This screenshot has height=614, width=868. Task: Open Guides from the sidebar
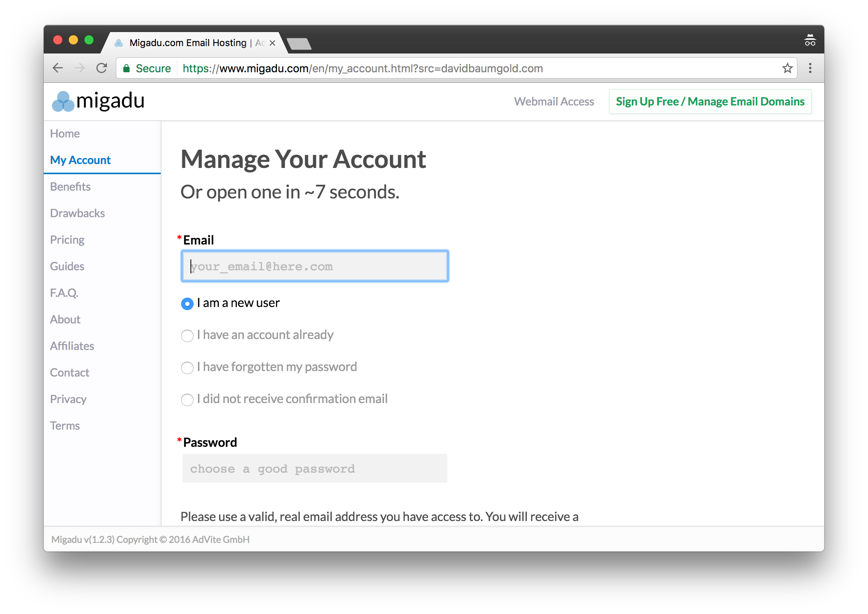[67, 266]
